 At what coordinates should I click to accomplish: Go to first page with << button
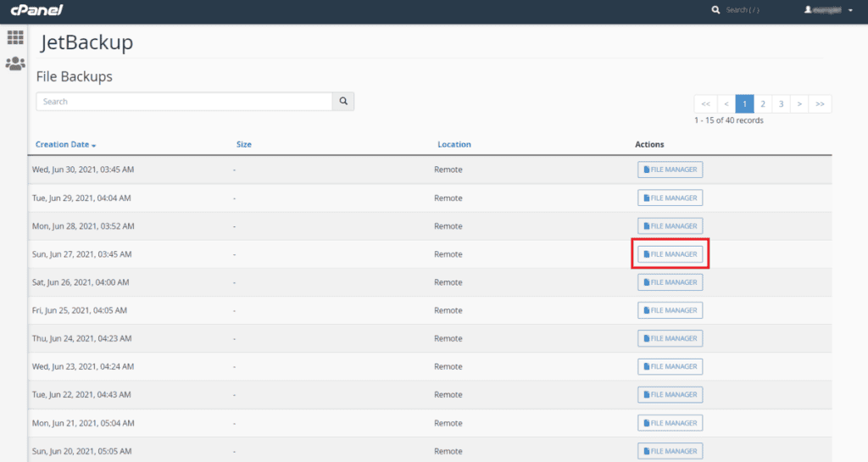[705, 104]
